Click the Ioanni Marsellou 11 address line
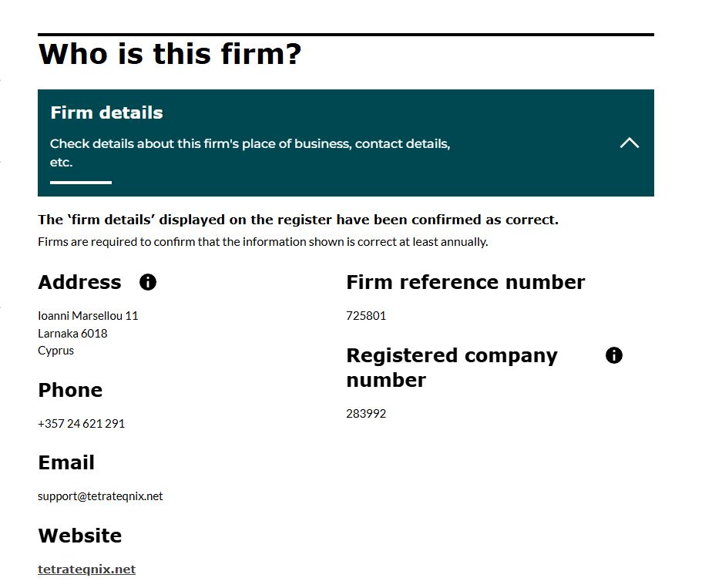The width and height of the screenshot is (712, 588). [x=88, y=316]
